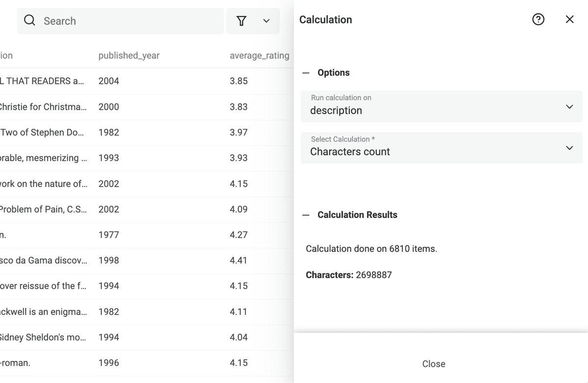Click description cell 'L THAT READERS a...'
588x383 pixels.
[x=42, y=81]
